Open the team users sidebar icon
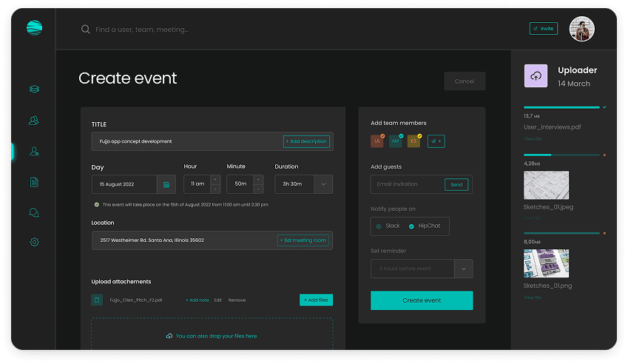 [34, 121]
